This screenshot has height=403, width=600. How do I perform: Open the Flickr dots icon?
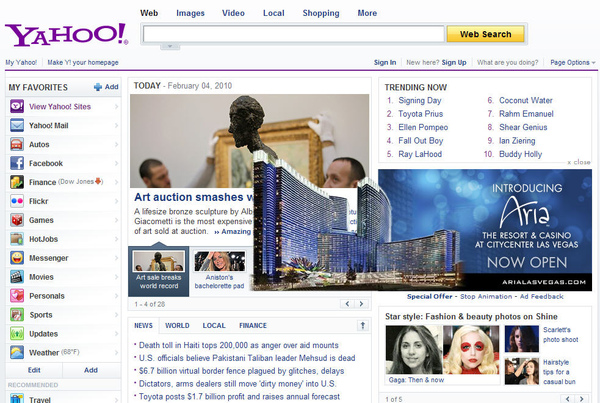click(17, 201)
